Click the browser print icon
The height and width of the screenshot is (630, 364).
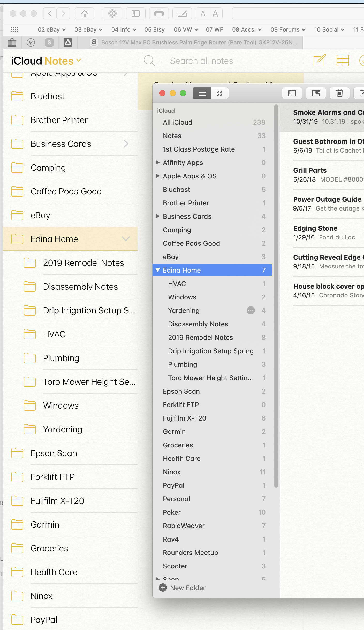159,13
